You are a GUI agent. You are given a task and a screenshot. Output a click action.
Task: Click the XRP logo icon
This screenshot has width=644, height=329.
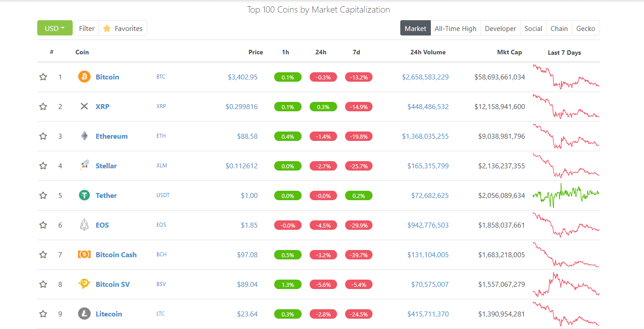[84, 106]
